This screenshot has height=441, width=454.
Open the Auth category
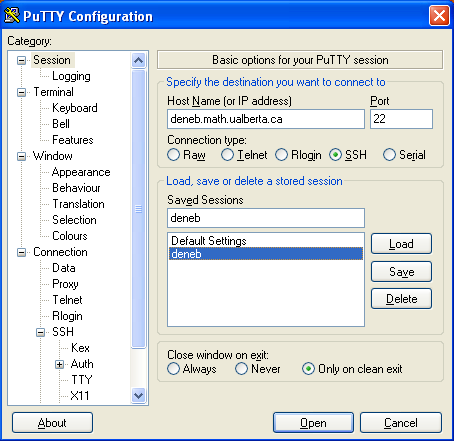point(82,364)
